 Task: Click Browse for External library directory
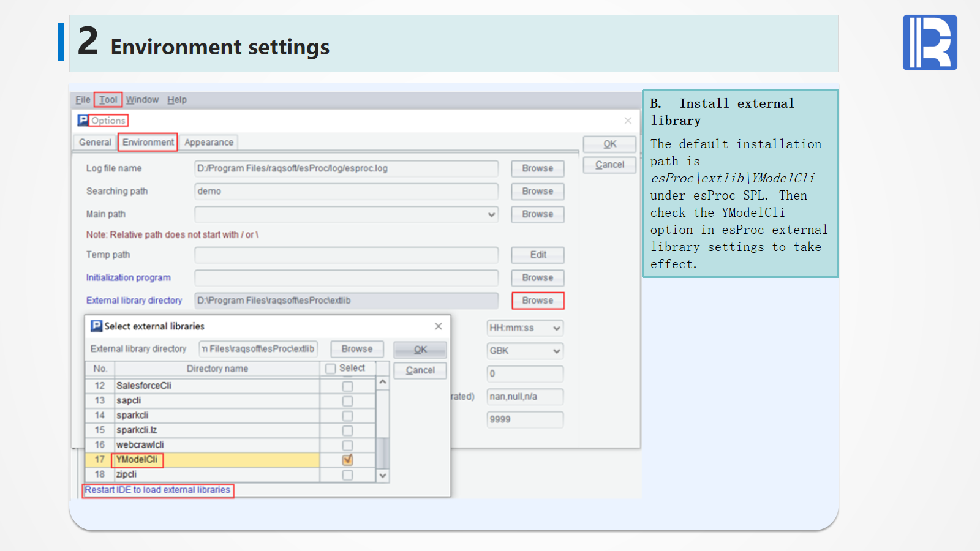(x=537, y=301)
